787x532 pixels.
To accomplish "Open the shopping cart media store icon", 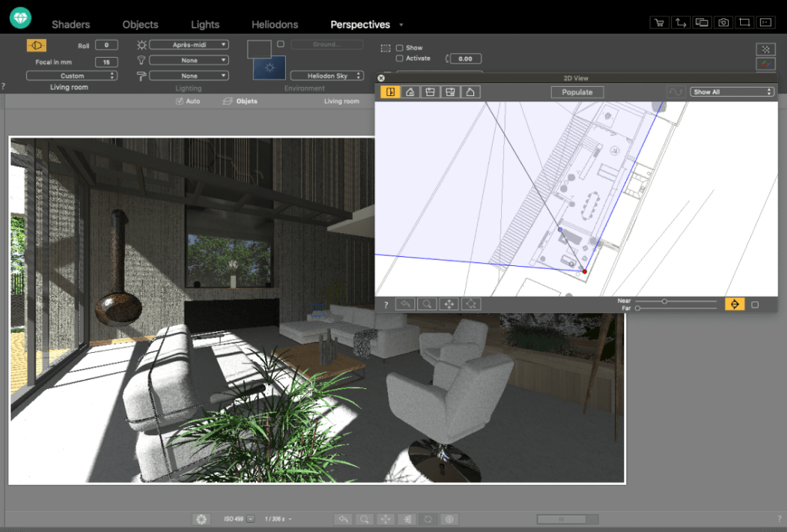I will click(x=659, y=23).
